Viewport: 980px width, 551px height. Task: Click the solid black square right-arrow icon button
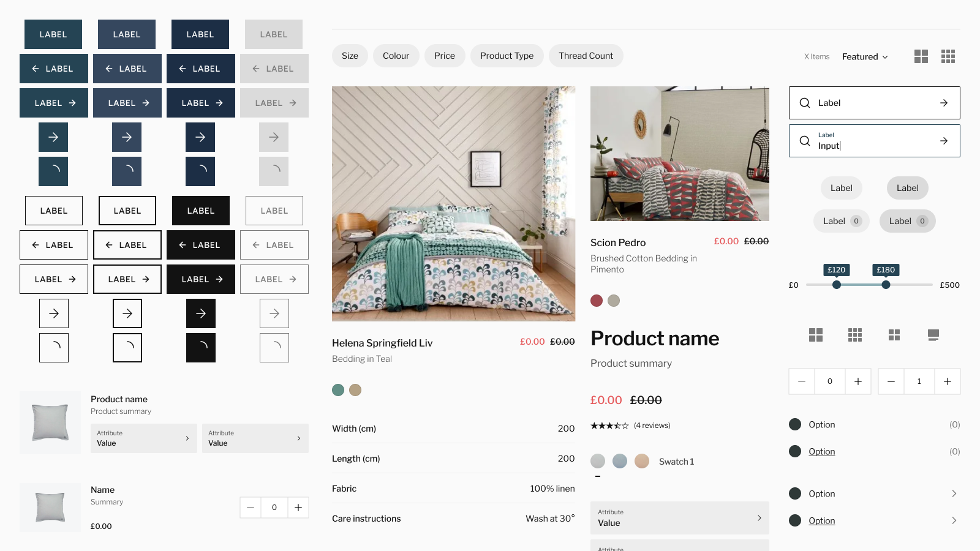(x=201, y=313)
